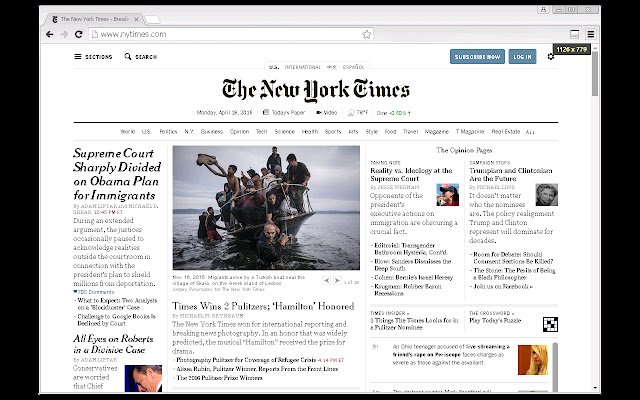
Task: Click Michael Lind article thumbnail
Action: [x=547, y=195]
